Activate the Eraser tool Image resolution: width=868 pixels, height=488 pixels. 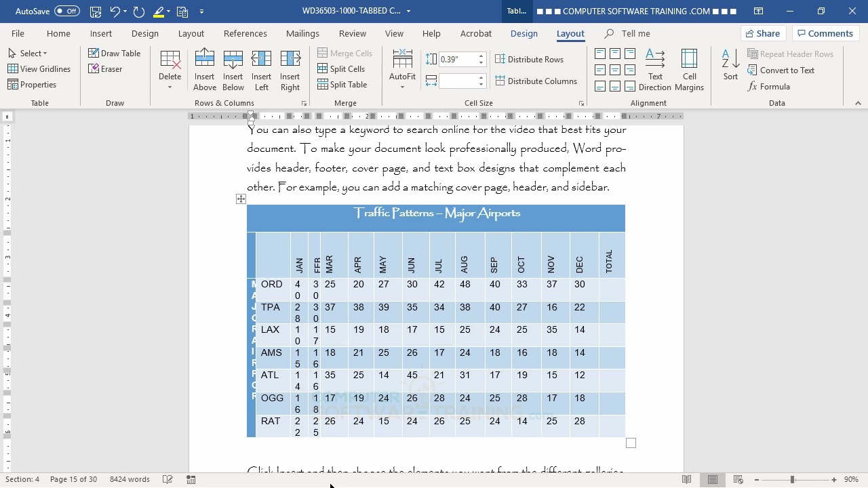coord(106,69)
